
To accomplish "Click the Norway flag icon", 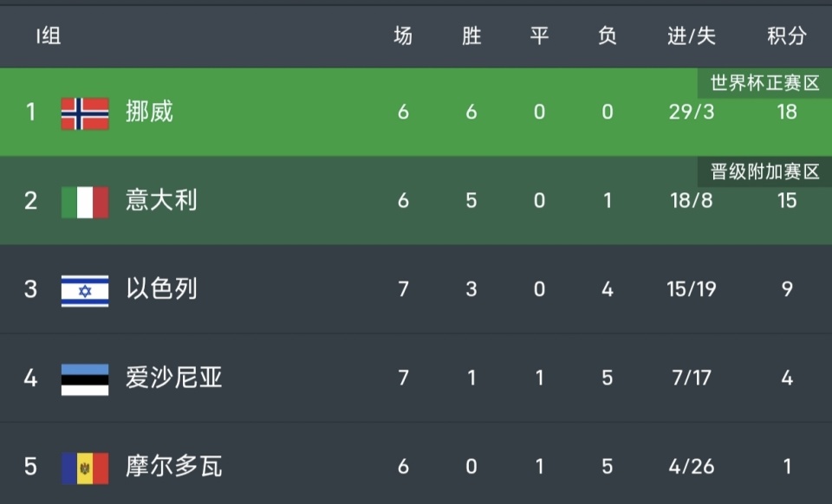I will pyautogui.click(x=85, y=113).
